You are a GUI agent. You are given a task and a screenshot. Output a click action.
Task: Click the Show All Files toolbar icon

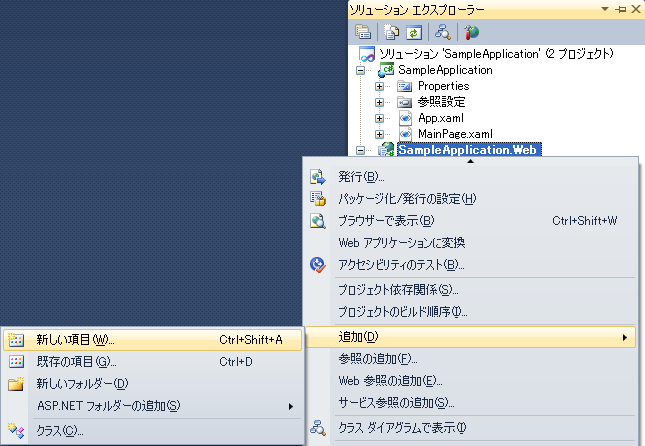[391, 32]
